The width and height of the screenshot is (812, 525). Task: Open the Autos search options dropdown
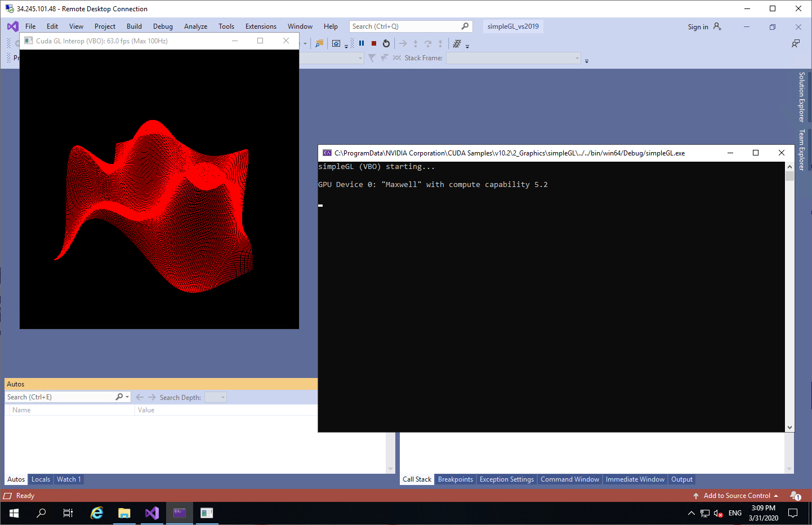coord(127,397)
